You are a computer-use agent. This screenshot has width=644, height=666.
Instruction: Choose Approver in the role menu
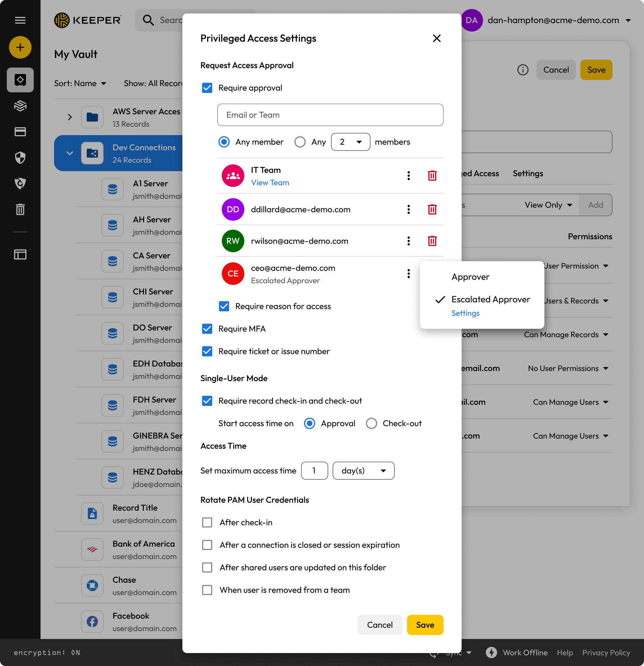coord(470,277)
